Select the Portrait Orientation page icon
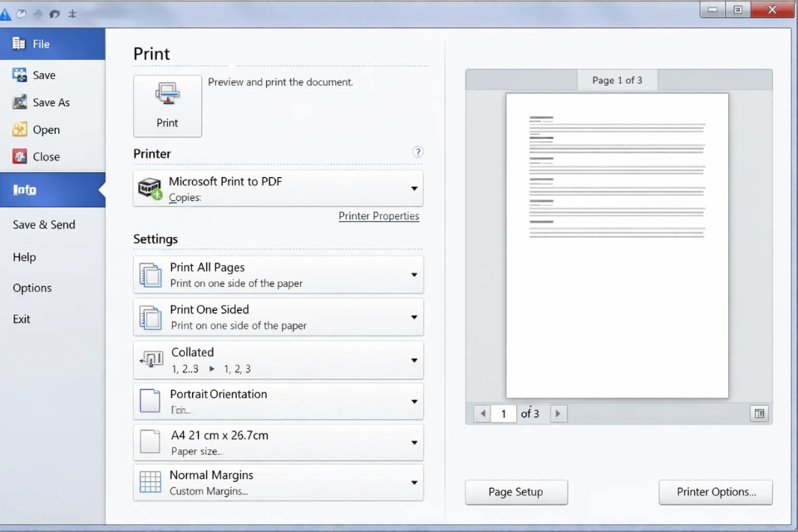This screenshot has width=798, height=532. [x=150, y=401]
